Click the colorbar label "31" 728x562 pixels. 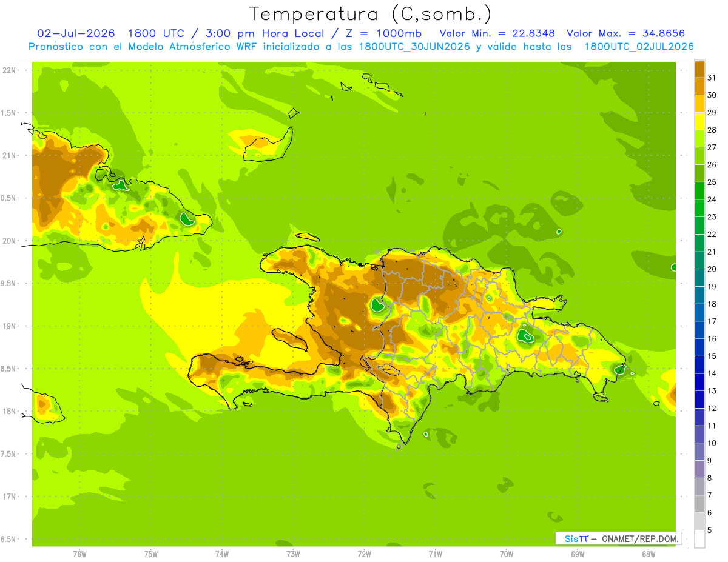click(x=712, y=78)
